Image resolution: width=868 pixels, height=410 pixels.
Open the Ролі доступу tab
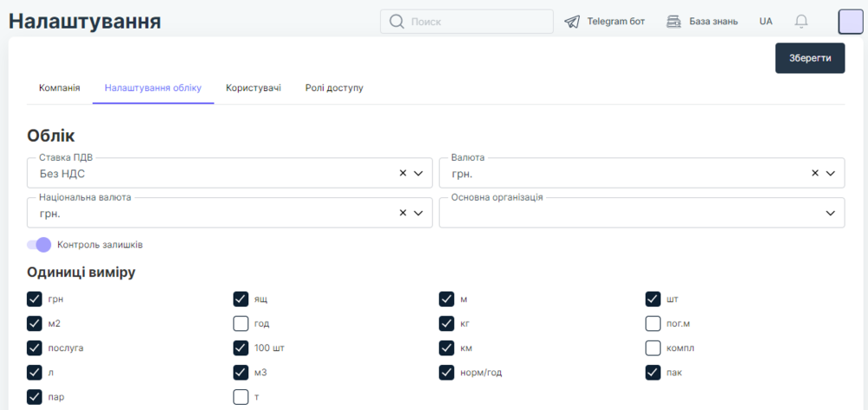[x=334, y=88]
